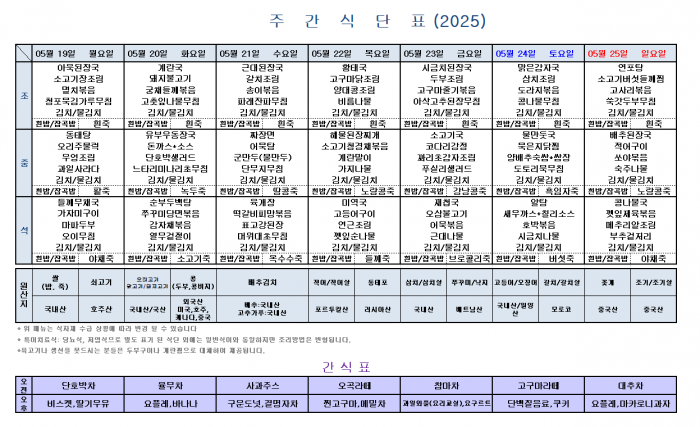This screenshot has width=700, height=427.
Task: Click the '느타리미나리초무침' dish
Action: tap(170, 169)
